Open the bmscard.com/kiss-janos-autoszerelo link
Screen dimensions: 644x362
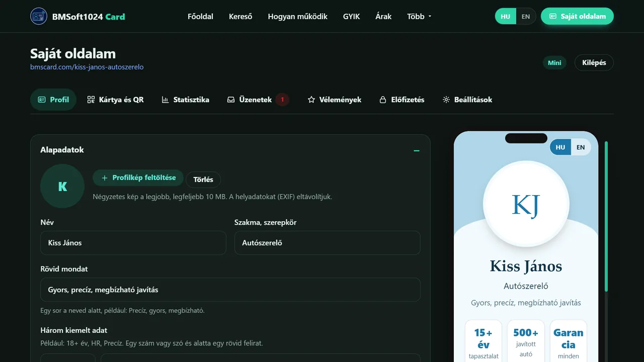87,67
